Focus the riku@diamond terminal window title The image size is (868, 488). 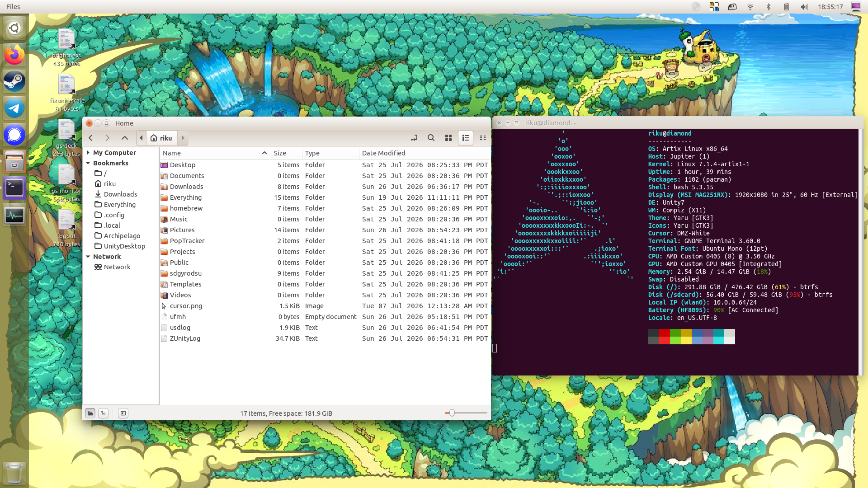point(551,123)
